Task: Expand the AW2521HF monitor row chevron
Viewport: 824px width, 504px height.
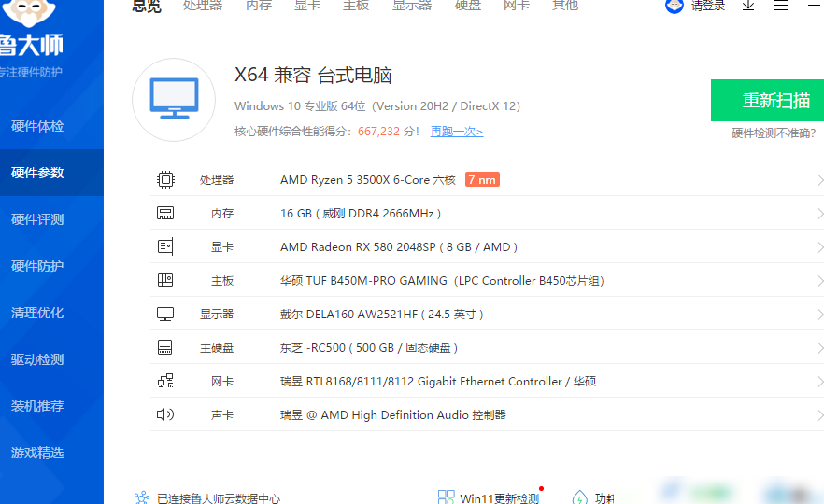Action: click(820, 315)
